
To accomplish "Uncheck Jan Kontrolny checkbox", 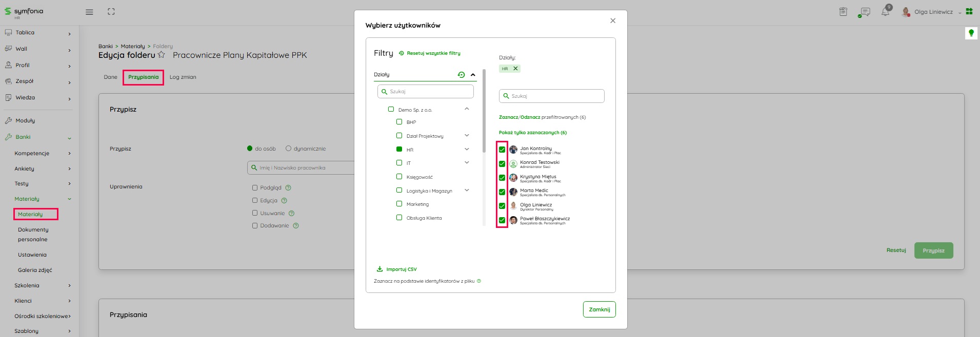I will point(502,150).
